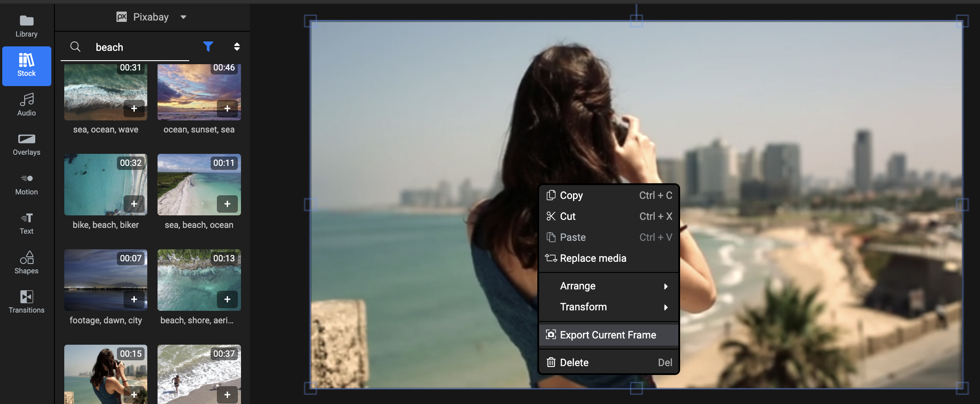Open the Motion panel

tap(26, 184)
